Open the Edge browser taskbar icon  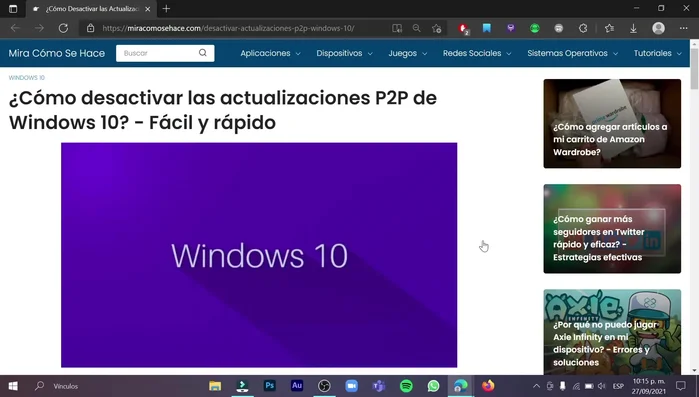461,386
